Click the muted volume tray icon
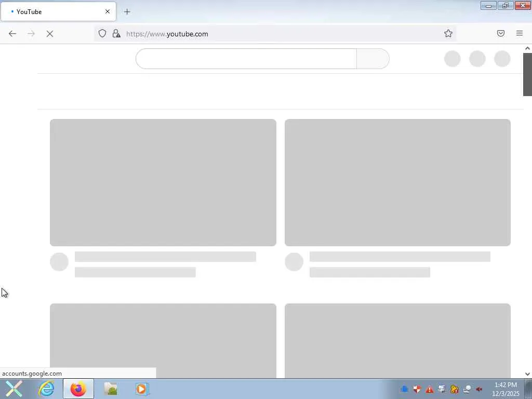The height and width of the screenshot is (399, 532). tap(479, 389)
